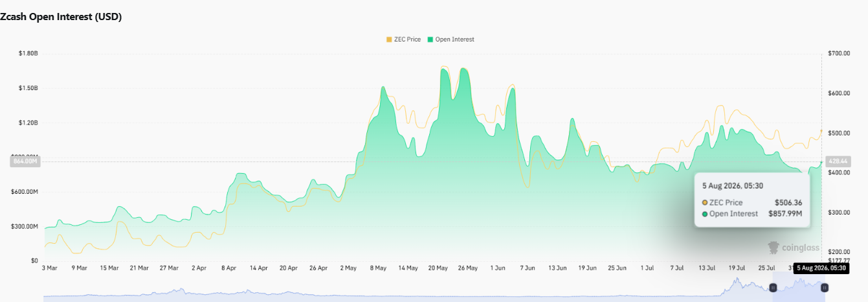The image size is (868, 302).
Task: Click the 2 Apr date label
Action: (199, 268)
